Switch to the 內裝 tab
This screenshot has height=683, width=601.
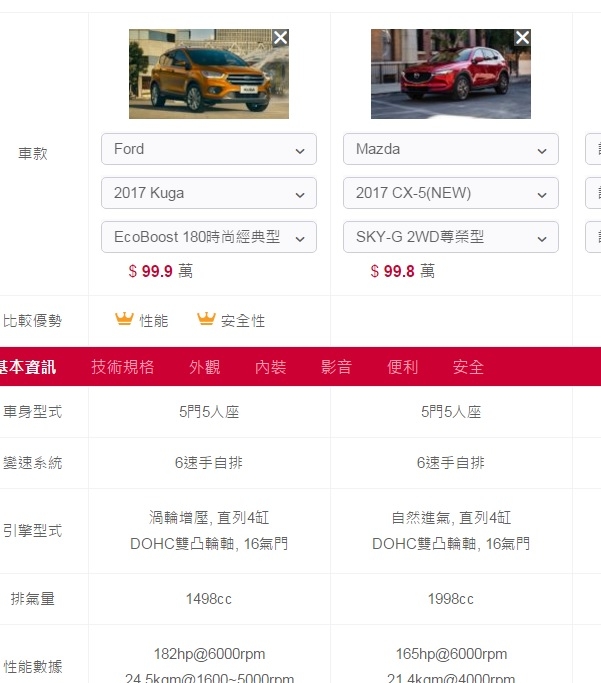[270, 367]
